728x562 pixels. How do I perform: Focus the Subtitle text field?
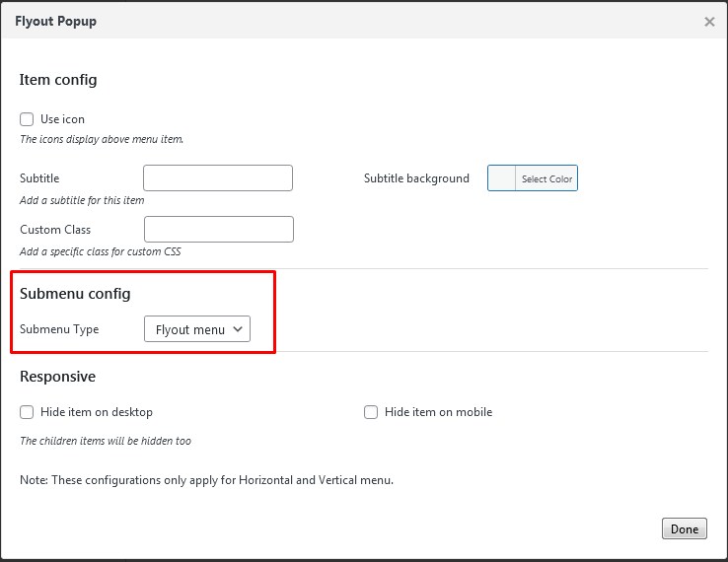[x=218, y=178]
